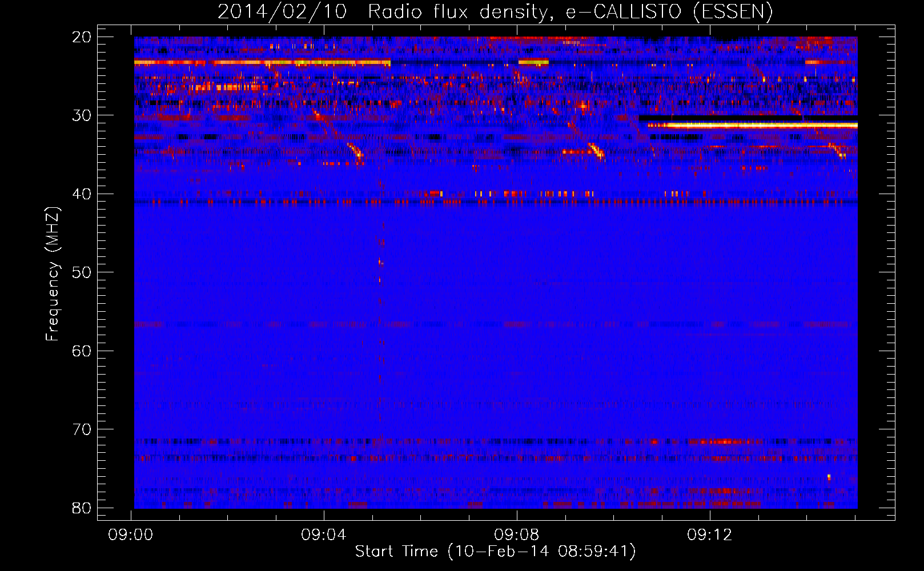Click the 20 frequency tick label
Screen dimensions: 924x571
click(82, 37)
